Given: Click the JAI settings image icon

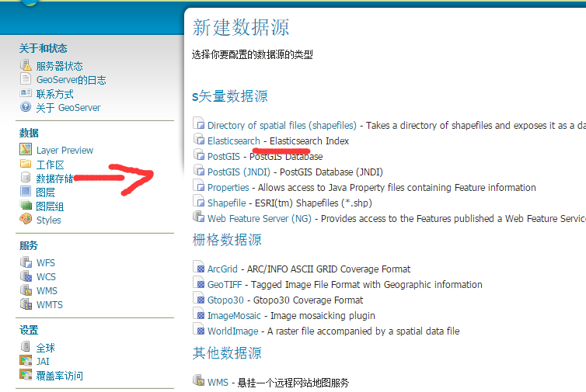Looking at the screenshot, I should point(26,360).
